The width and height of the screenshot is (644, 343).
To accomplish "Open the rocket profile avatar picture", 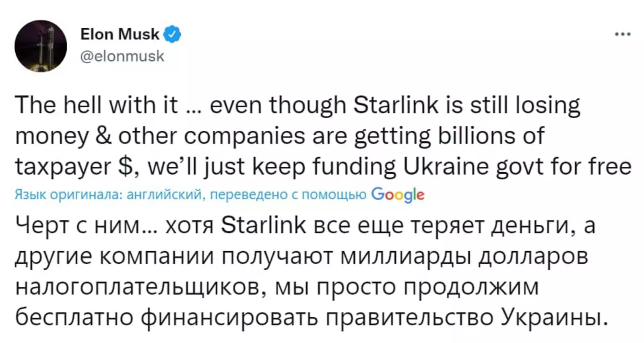I will 41,46.
